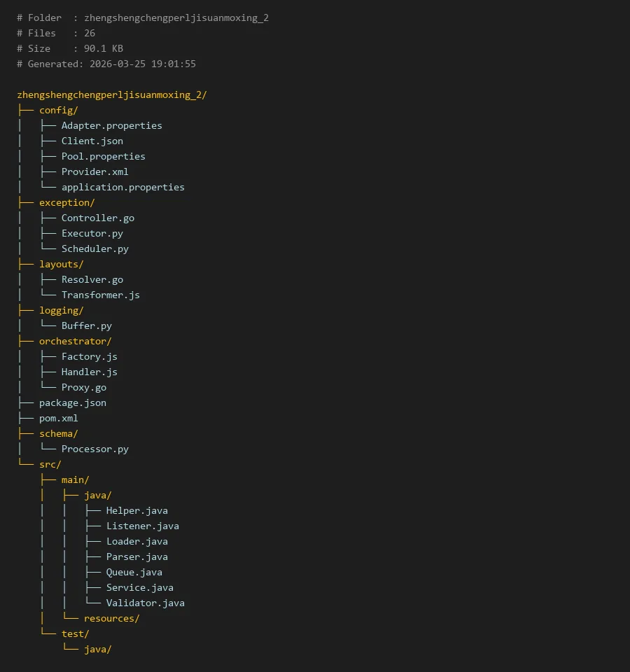Select Buffer.py file
Image resolution: width=630 pixels, height=672 pixels.
(86, 325)
